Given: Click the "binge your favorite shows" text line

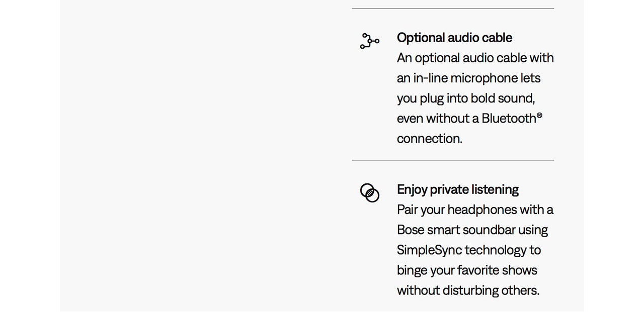Looking at the screenshot, I should [x=466, y=270].
